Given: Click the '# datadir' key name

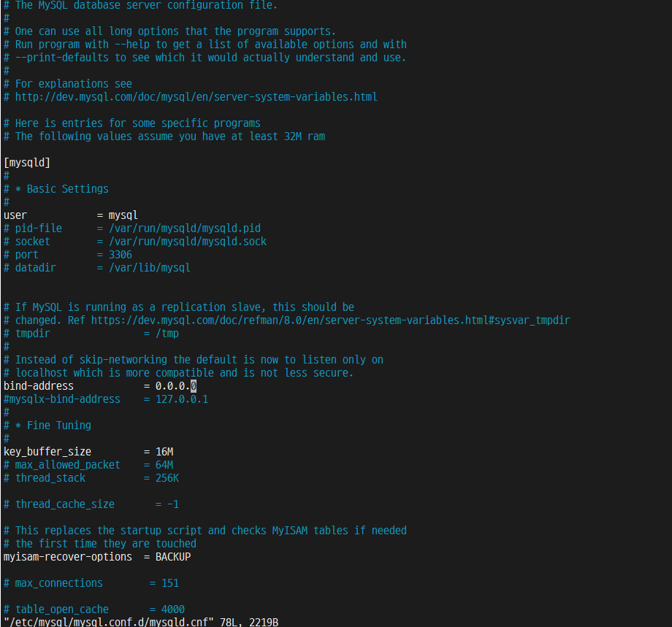Looking at the screenshot, I should [x=30, y=268].
